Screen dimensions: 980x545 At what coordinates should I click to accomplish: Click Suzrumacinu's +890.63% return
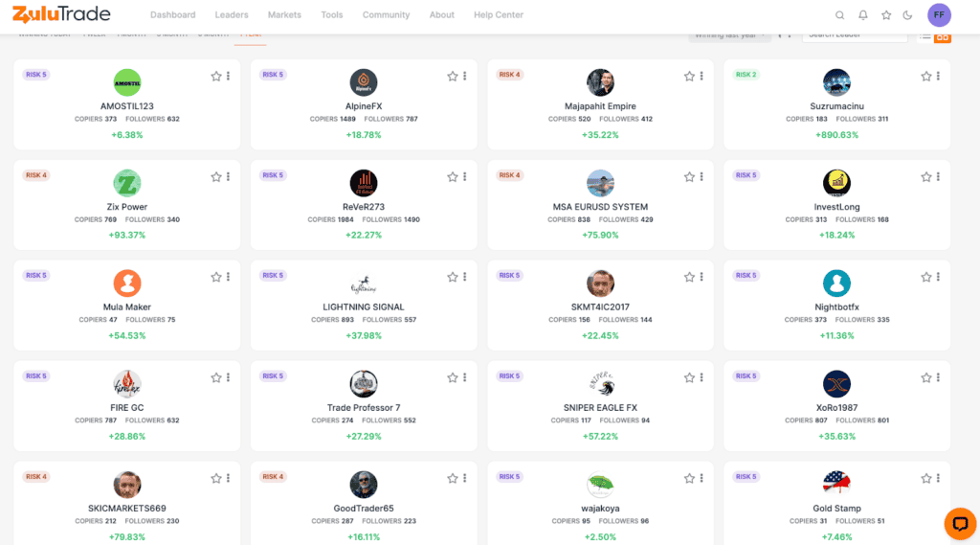tap(836, 135)
